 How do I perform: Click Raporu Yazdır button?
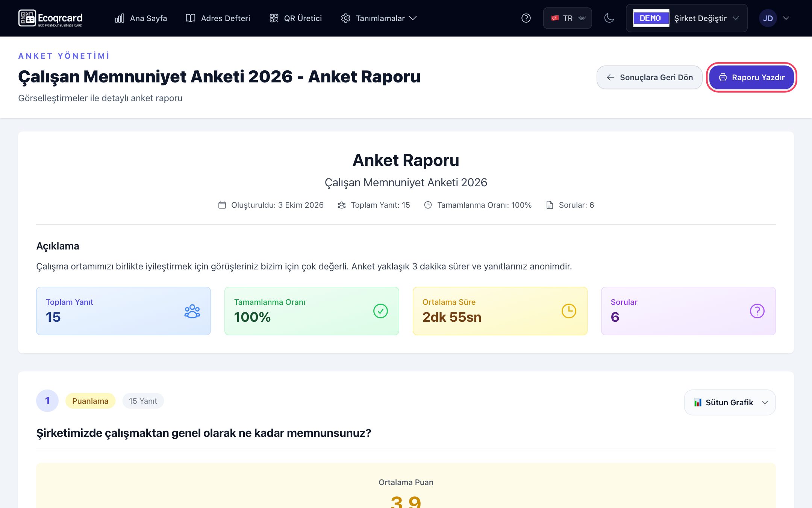(x=751, y=78)
